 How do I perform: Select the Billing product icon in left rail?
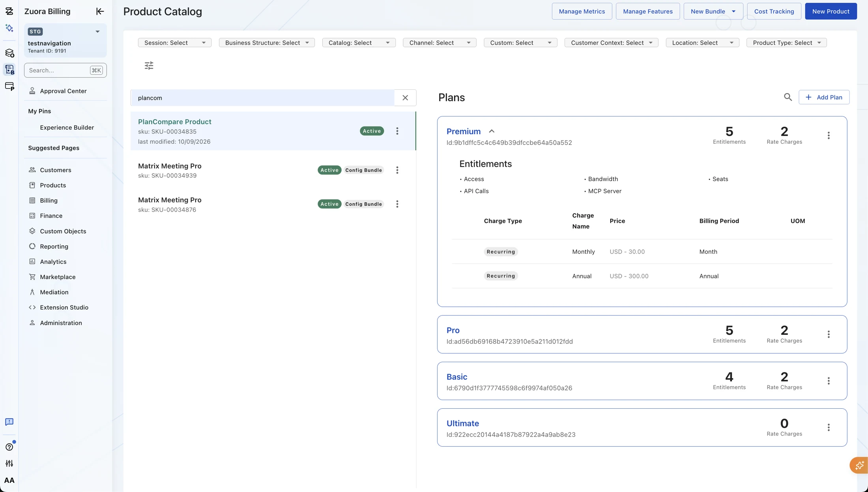[9, 69]
